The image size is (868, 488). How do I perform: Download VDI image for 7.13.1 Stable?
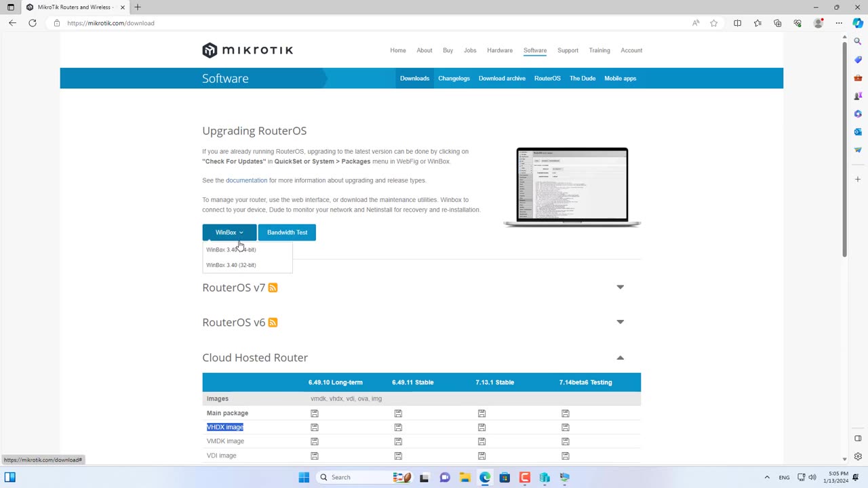(481, 455)
